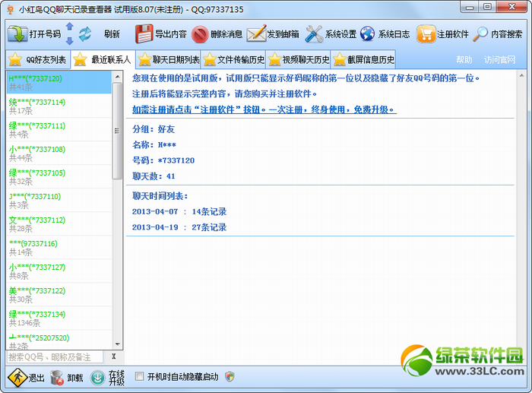Select contact 美***(*7337122)
Screen dimensions: 532x393
coord(59,295)
